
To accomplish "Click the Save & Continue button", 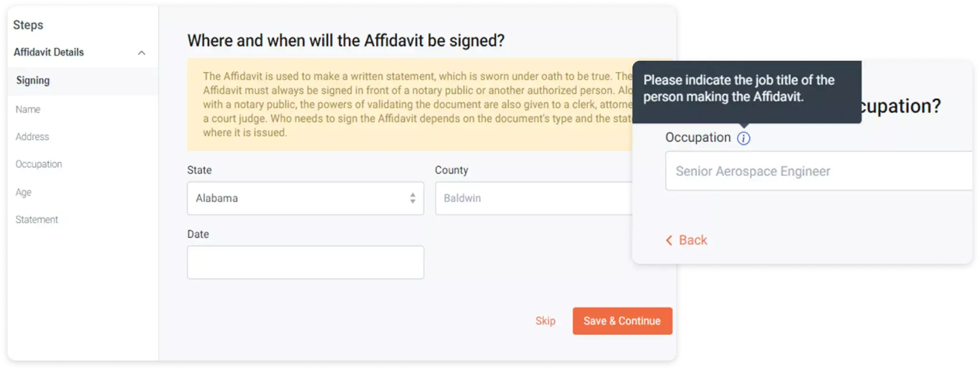I will (622, 321).
